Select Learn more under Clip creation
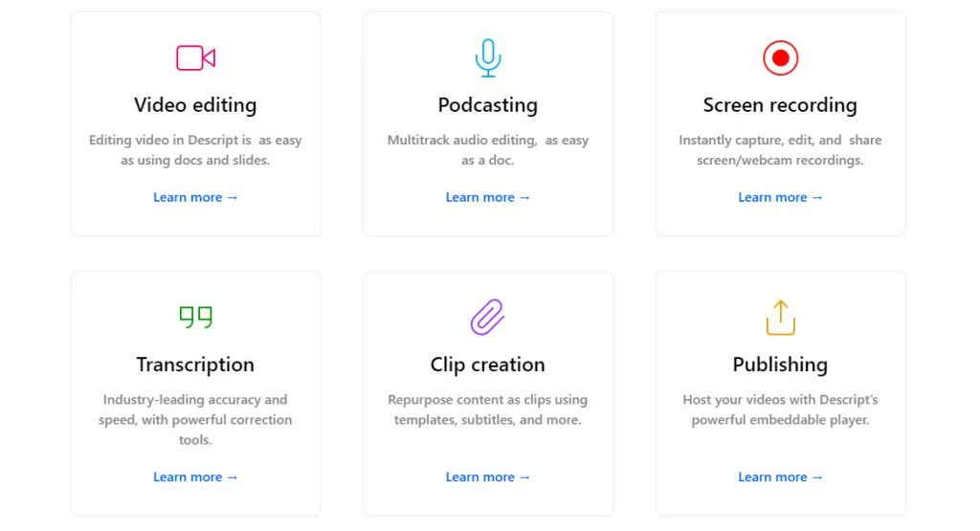The image size is (980, 531). [487, 477]
